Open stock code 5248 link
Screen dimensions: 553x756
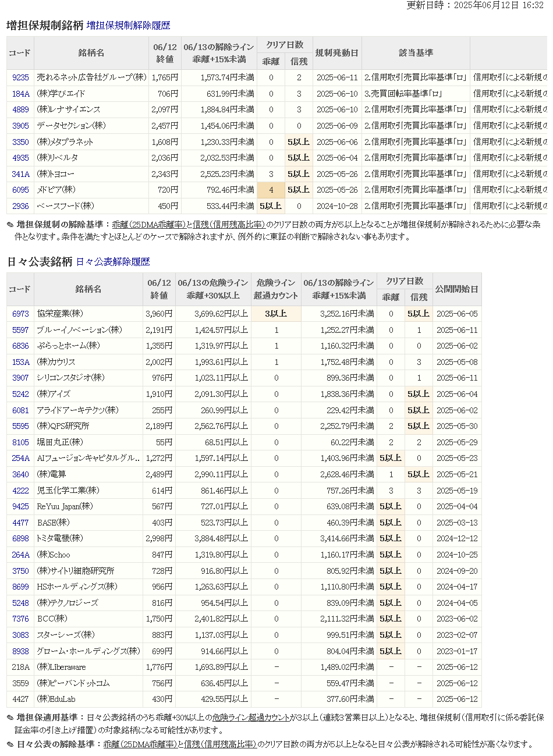(x=20, y=603)
